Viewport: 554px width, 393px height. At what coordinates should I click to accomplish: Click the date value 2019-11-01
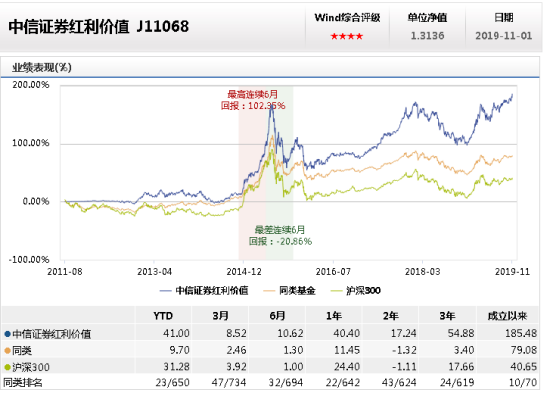503,36
